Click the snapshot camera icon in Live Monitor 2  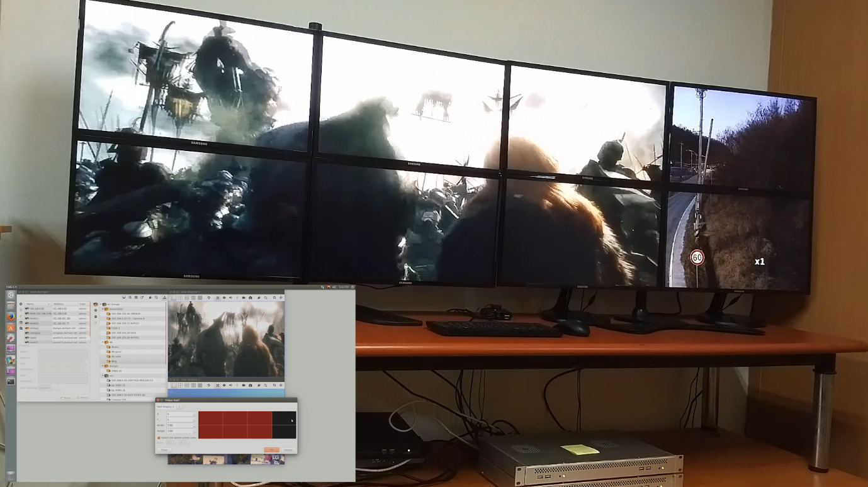[x=250, y=385]
